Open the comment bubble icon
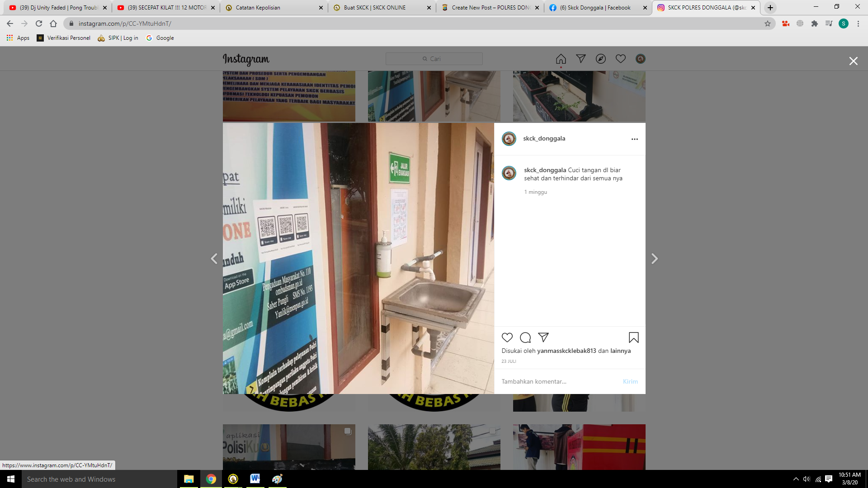The width and height of the screenshot is (868, 488). click(x=525, y=338)
